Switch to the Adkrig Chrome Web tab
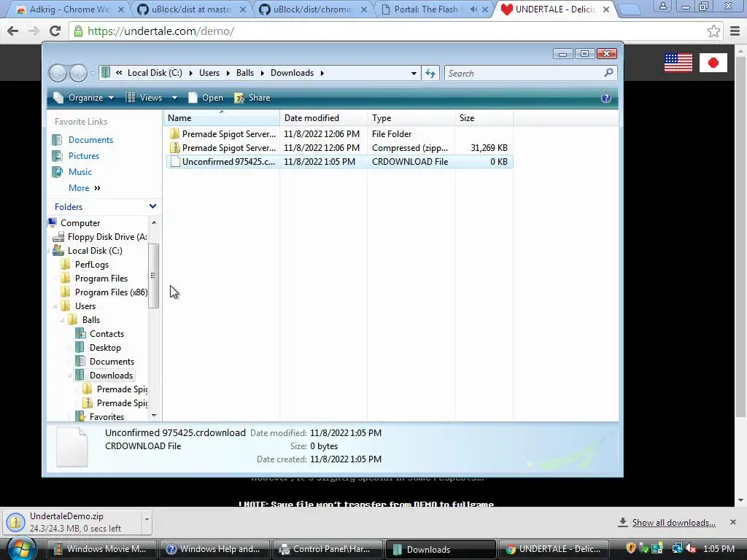747x560 pixels. tap(69, 9)
